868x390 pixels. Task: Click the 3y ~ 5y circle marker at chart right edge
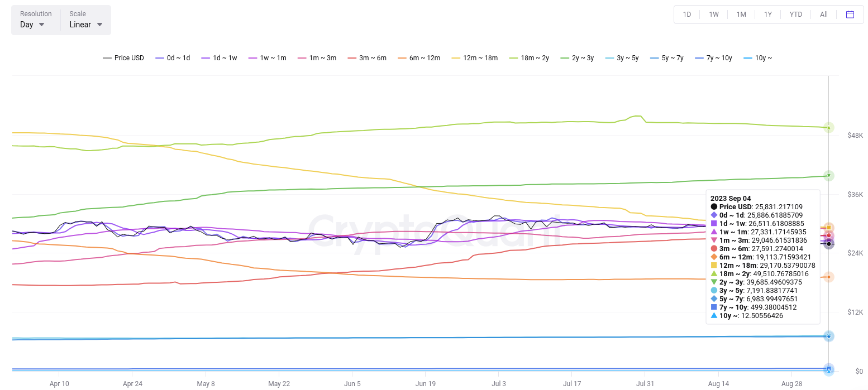[x=828, y=336]
